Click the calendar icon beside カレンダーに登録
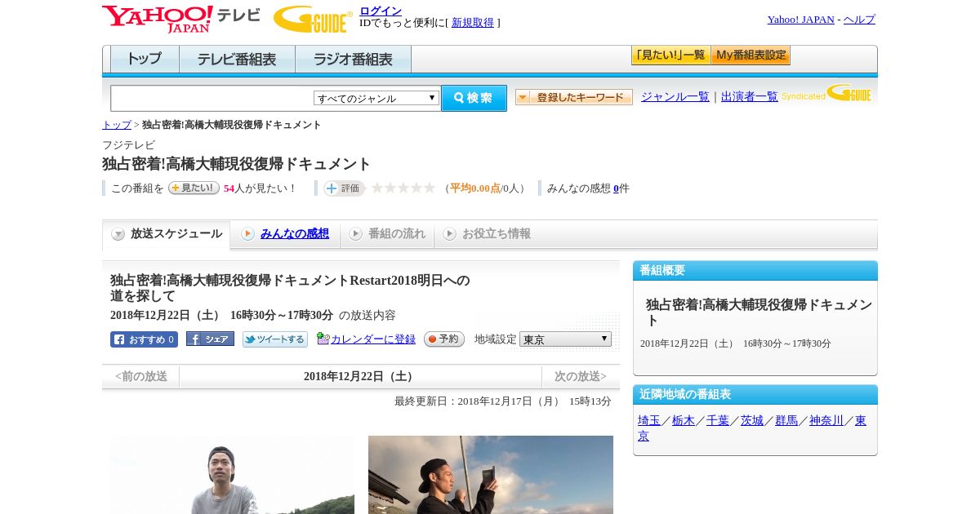The height and width of the screenshot is (514, 980). click(323, 339)
